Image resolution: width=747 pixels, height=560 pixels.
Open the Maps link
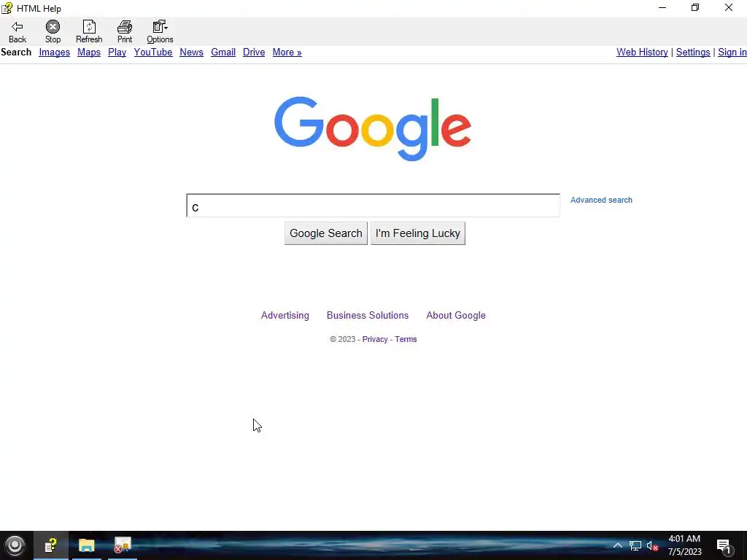pyautogui.click(x=89, y=52)
